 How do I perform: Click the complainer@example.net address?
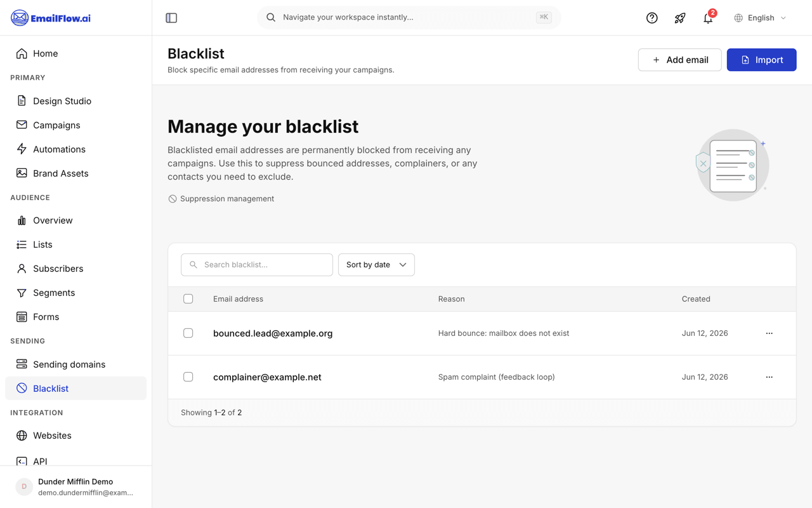pyautogui.click(x=267, y=377)
